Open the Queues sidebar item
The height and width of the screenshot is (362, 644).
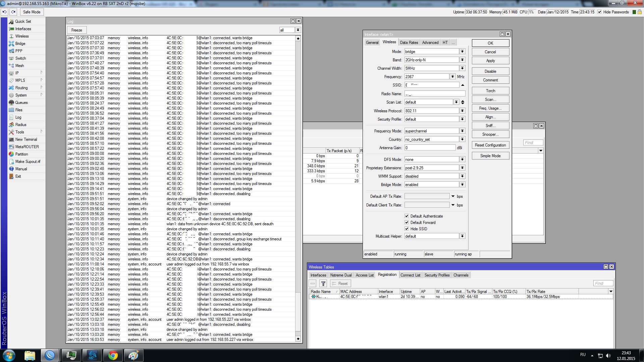pyautogui.click(x=21, y=103)
